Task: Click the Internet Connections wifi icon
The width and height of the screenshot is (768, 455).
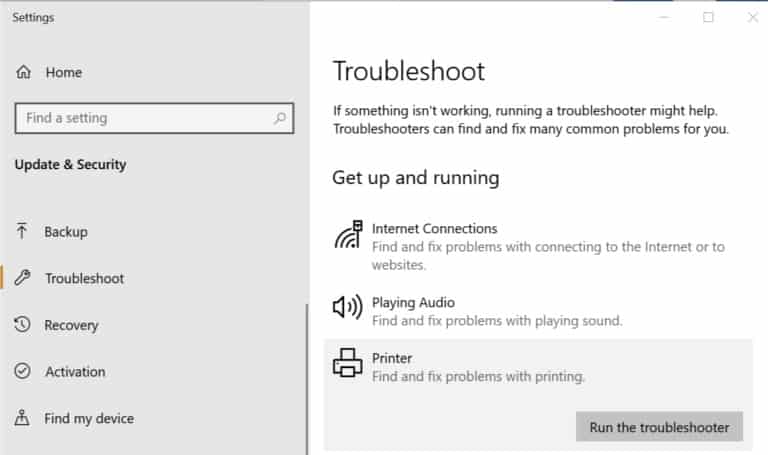Action: (348, 235)
